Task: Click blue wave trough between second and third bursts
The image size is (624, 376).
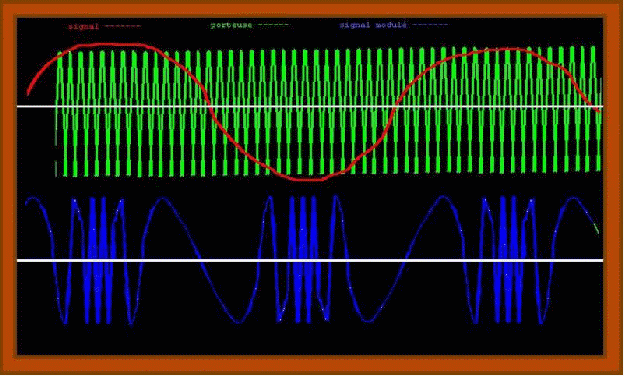Action: coord(368,320)
